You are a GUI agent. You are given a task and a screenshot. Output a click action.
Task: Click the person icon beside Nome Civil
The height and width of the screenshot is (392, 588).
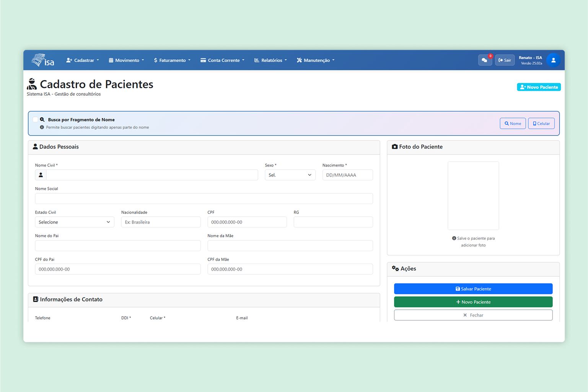[41, 175]
